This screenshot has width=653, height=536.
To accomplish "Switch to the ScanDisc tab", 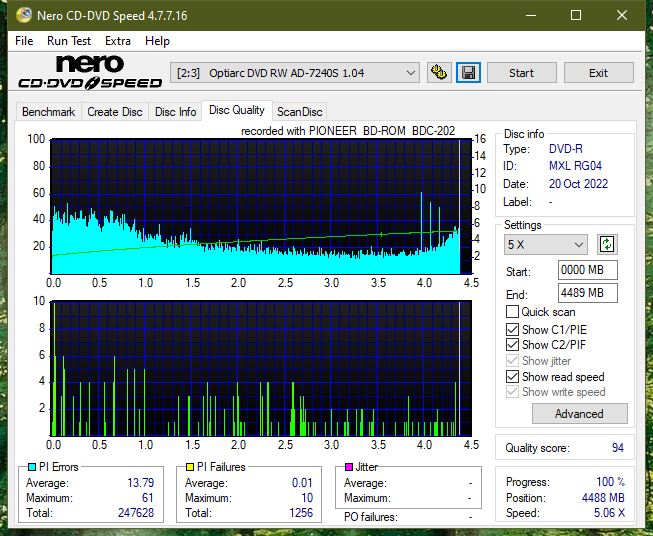I will tap(299, 112).
